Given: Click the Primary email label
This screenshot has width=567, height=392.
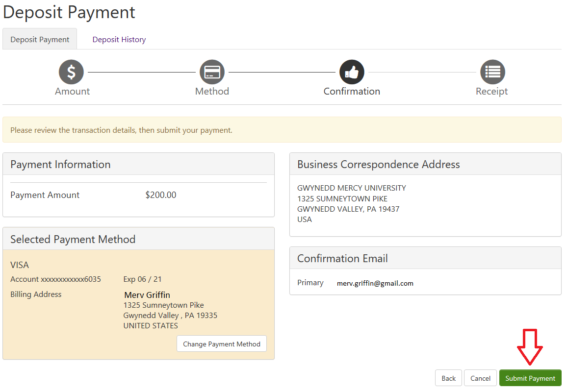Looking at the screenshot, I should tap(310, 283).
